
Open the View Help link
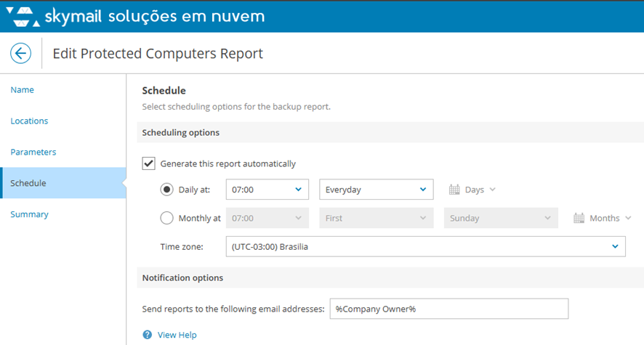[177, 335]
